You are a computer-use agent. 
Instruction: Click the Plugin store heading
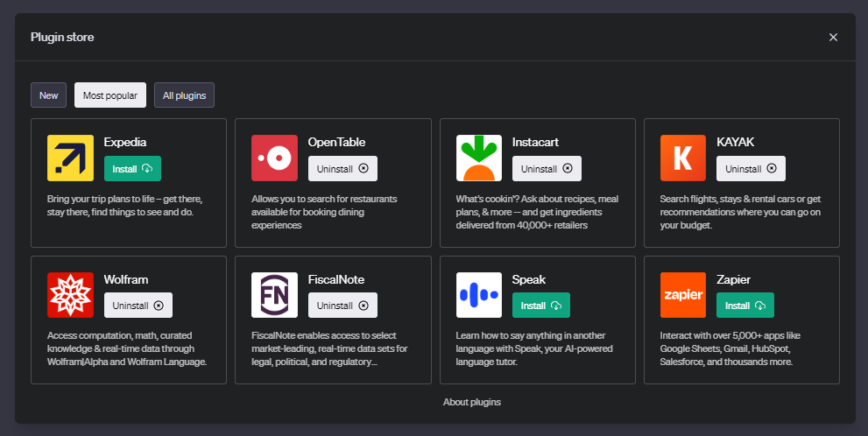(62, 37)
